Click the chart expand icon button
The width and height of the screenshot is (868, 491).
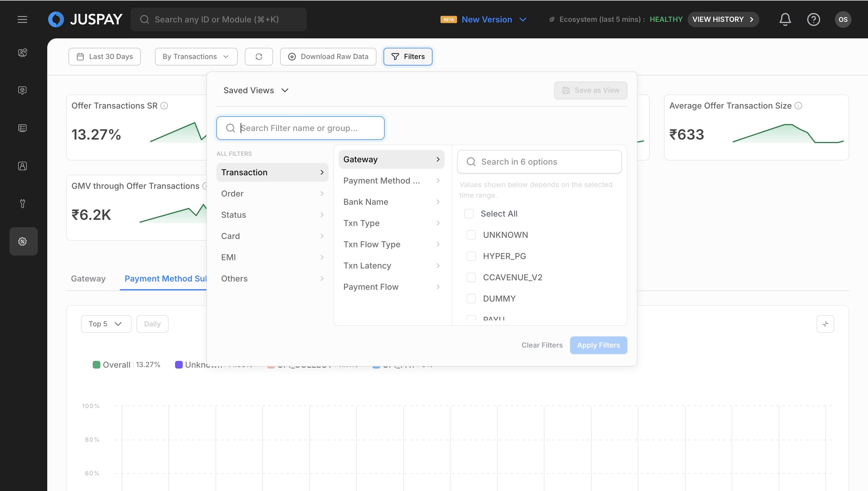point(825,324)
